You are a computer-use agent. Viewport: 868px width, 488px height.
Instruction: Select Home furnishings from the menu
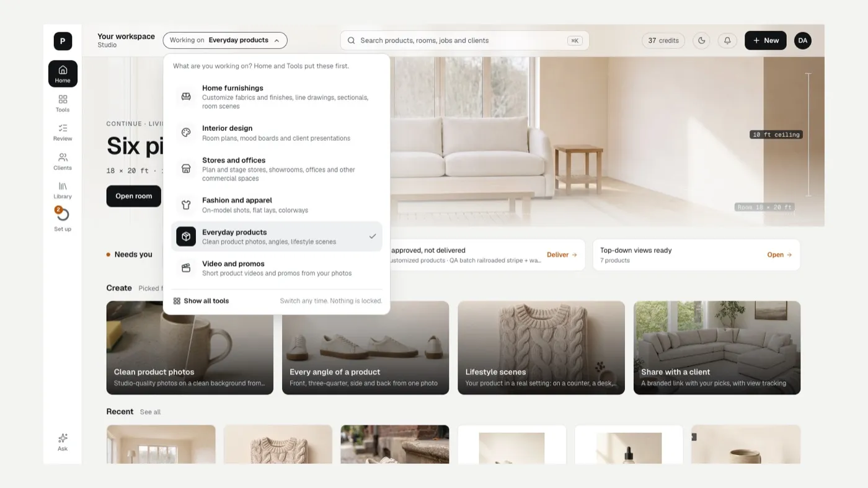pyautogui.click(x=277, y=97)
